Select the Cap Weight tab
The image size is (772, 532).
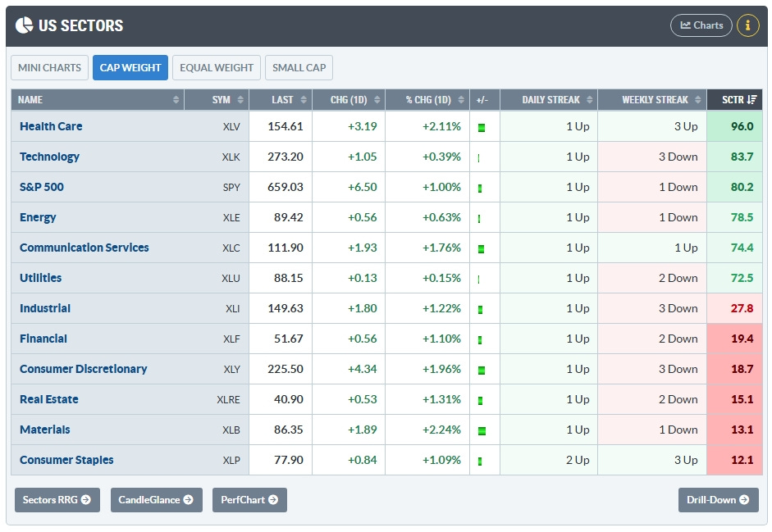130,67
